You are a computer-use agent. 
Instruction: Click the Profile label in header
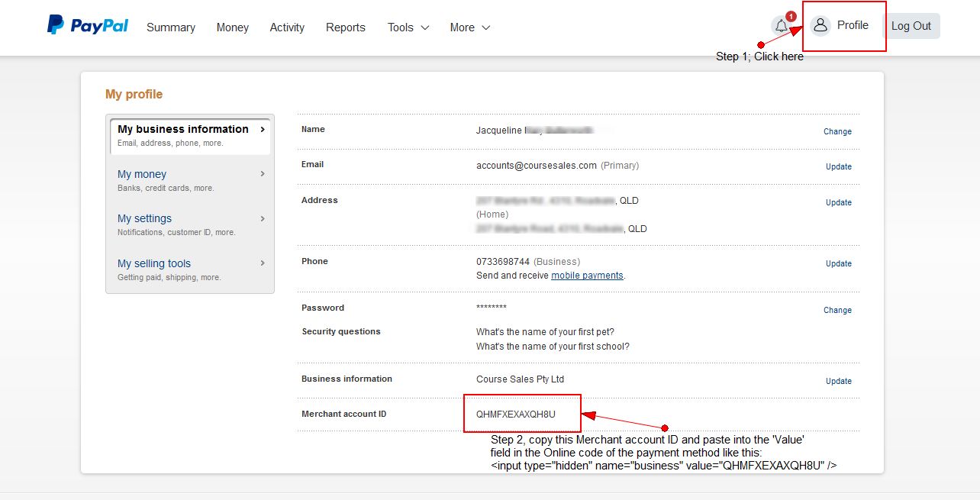click(x=853, y=25)
